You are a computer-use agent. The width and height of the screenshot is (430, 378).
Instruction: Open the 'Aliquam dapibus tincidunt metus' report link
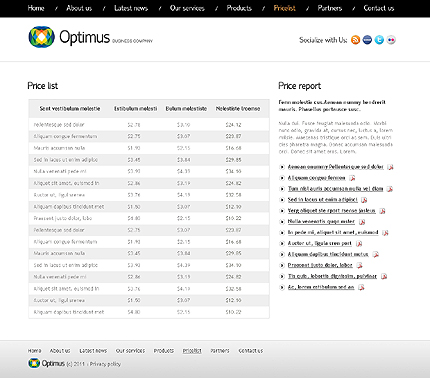(328, 254)
